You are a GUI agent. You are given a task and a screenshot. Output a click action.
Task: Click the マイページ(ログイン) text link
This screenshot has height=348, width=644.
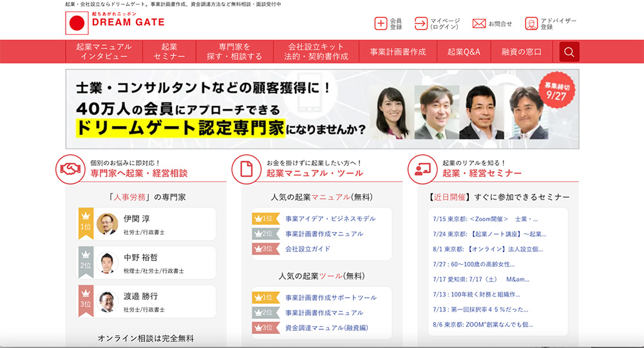click(x=445, y=24)
